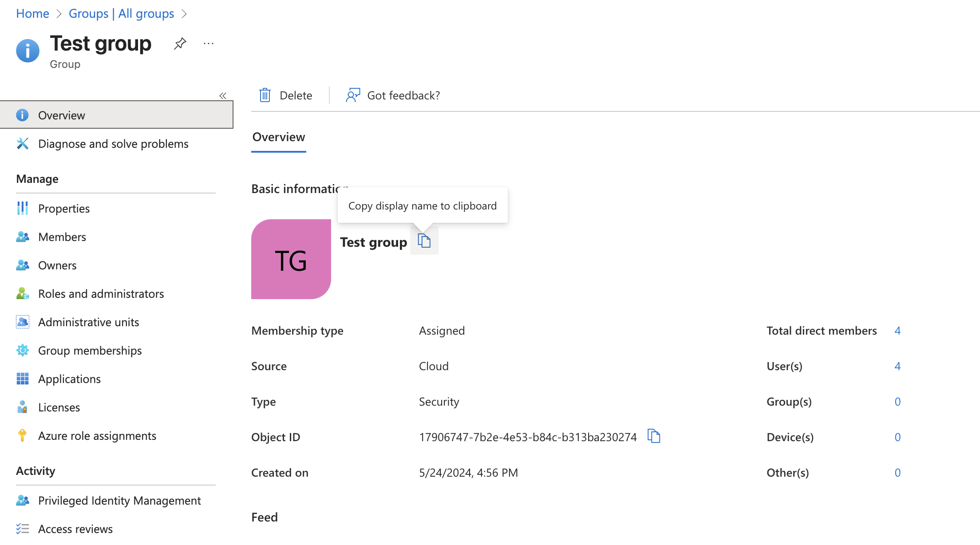Click the TG group avatar tile

[291, 259]
